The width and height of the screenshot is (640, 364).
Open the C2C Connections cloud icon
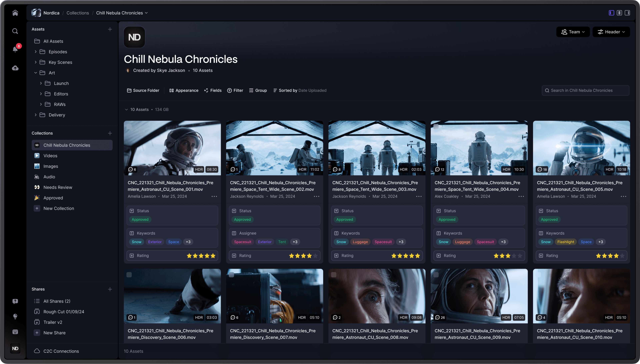(37, 351)
